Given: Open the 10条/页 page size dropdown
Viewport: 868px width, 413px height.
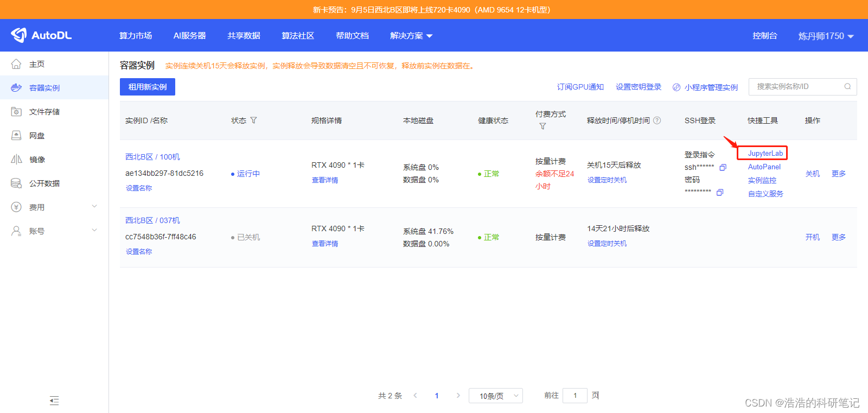Looking at the screenshot, I should tap(496, 396).
